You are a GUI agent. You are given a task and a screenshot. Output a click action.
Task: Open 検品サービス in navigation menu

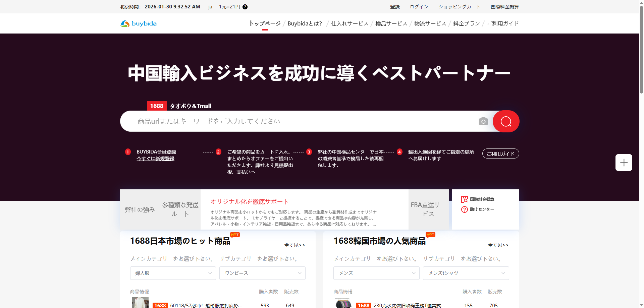pos(391,23)
